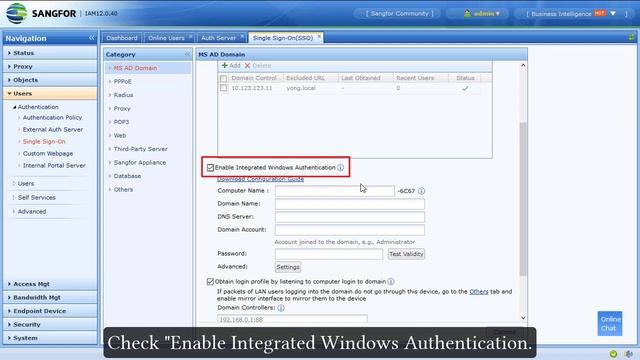
Task: Close the Single Sign-On(SSO) tab
Action: 319,37
